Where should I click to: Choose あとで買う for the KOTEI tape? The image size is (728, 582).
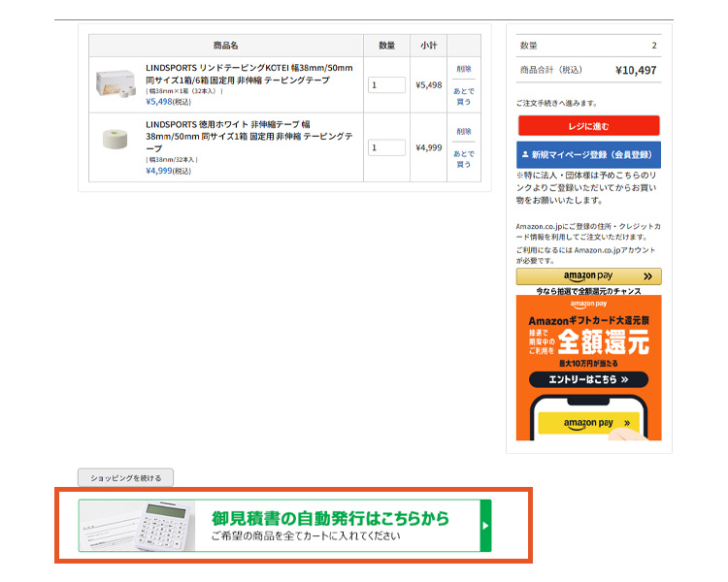(x=464, y=95)
